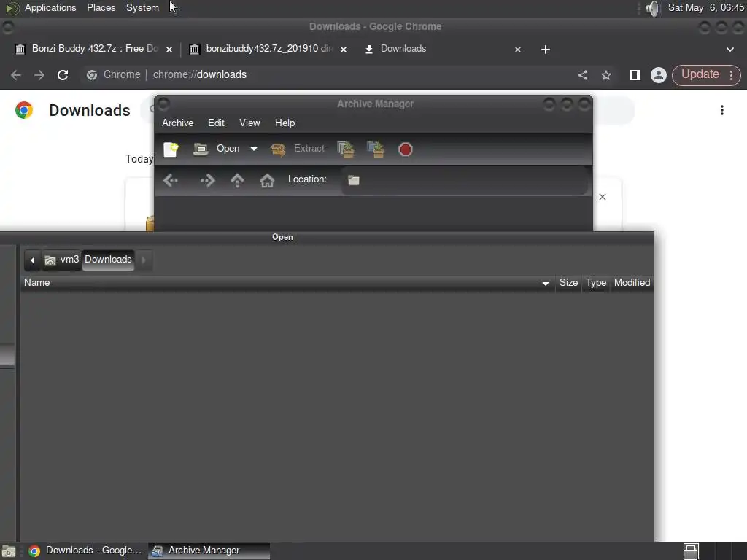Viewport: 747px width, 560px height.
Task: Click the Location field in Archive Manager
Action: [x=465, y=180]
